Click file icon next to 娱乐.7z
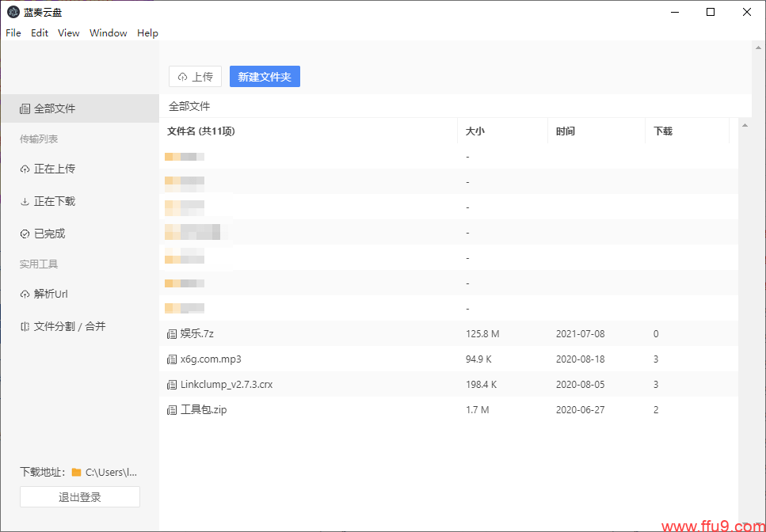This screenshot has width=766, height=532. (x=172, y=334)
